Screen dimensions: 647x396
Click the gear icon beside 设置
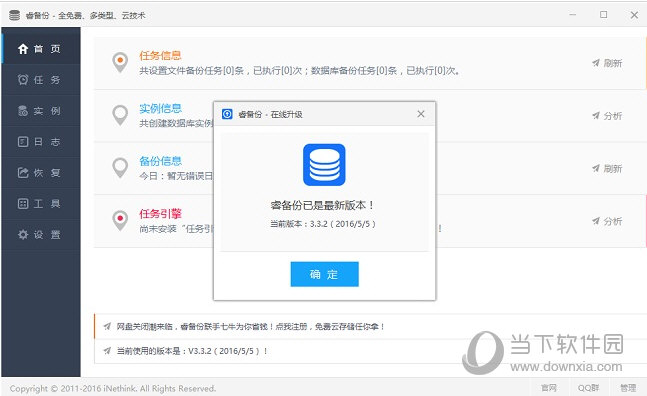[23, 234]
